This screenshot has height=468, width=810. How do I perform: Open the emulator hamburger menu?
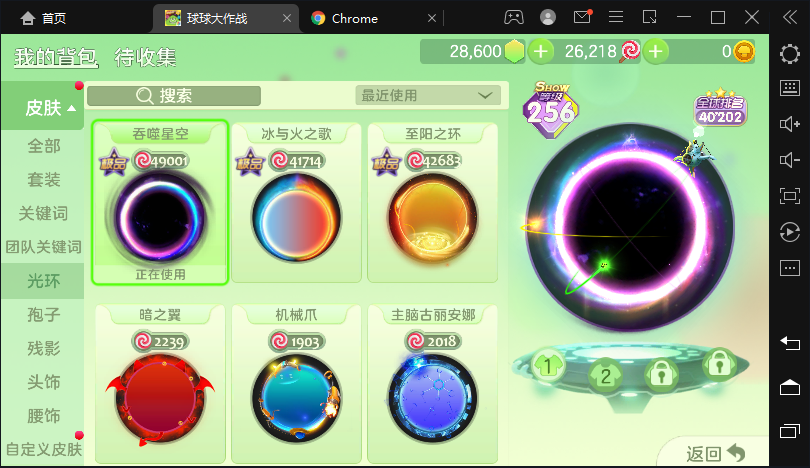pos(616,17)
